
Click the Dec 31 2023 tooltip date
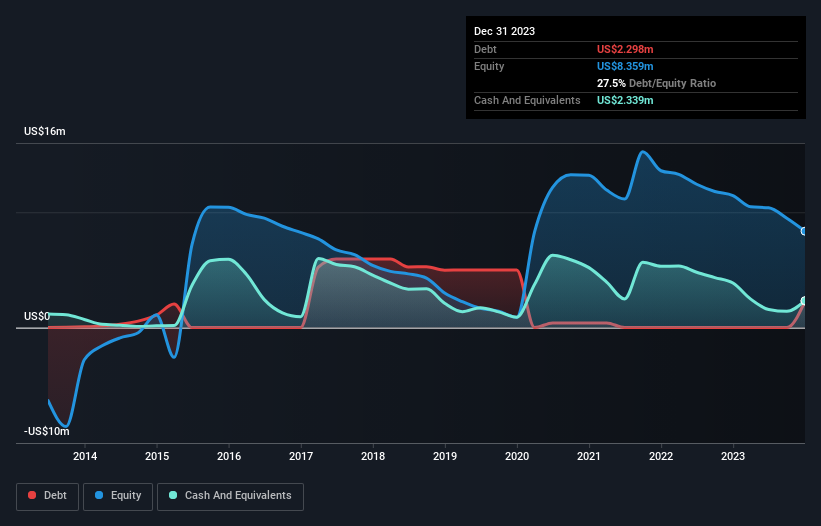[x=504, y=31]
